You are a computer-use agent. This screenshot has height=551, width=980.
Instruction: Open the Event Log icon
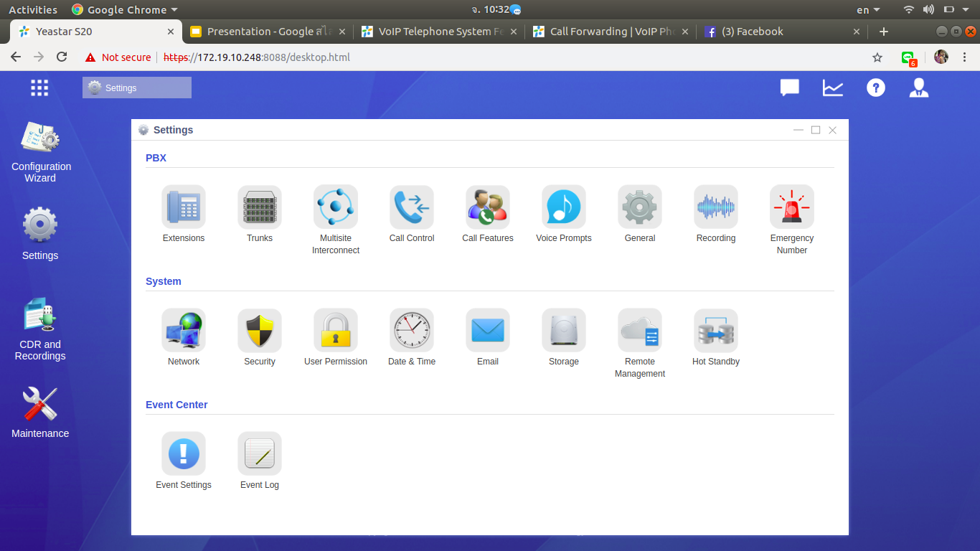point(260,453)
